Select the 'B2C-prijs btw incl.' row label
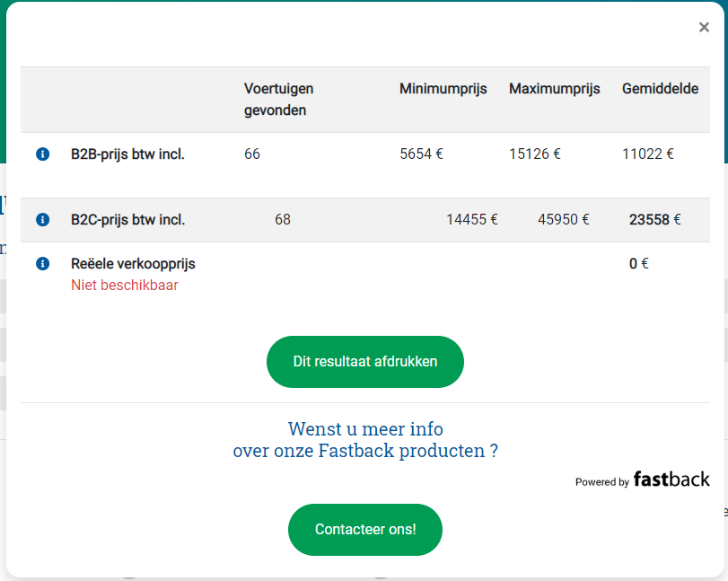 [127, 220]
